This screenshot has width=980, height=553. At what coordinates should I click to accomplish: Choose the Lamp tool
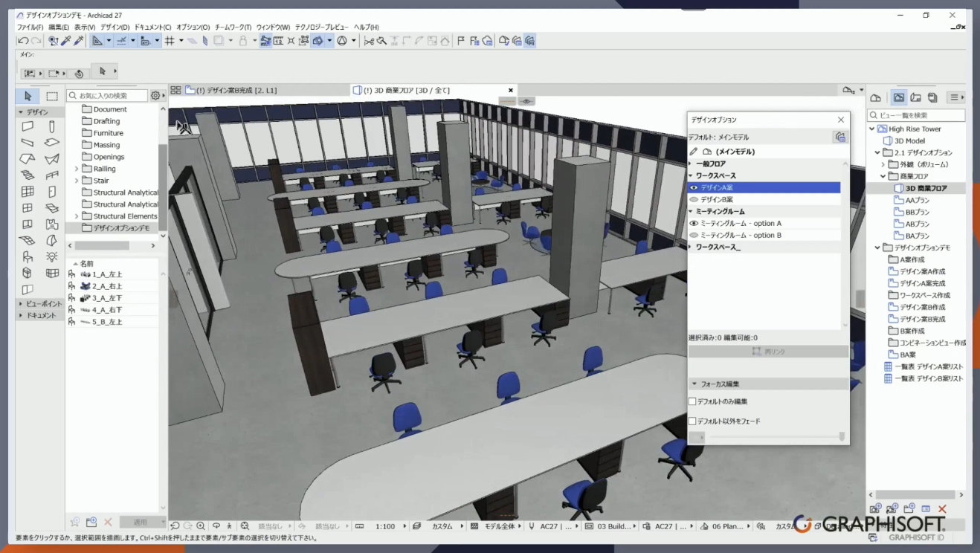tap(51, 257)
